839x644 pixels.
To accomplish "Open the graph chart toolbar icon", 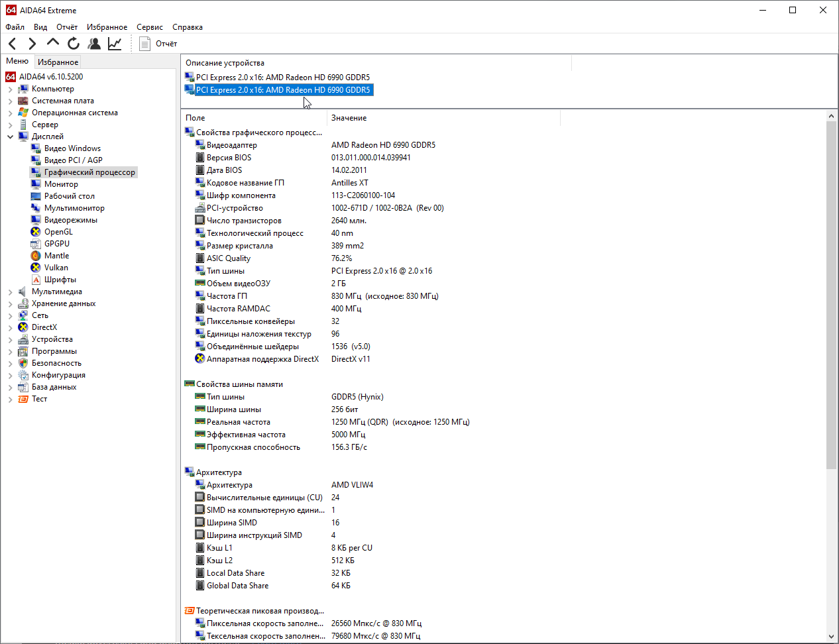I will (115, 44).
